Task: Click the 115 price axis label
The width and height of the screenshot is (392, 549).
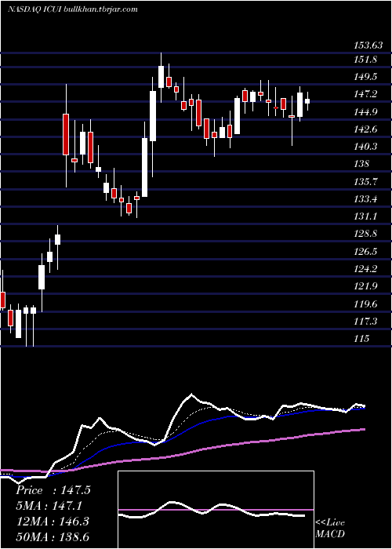Action: tap(361, 339)
